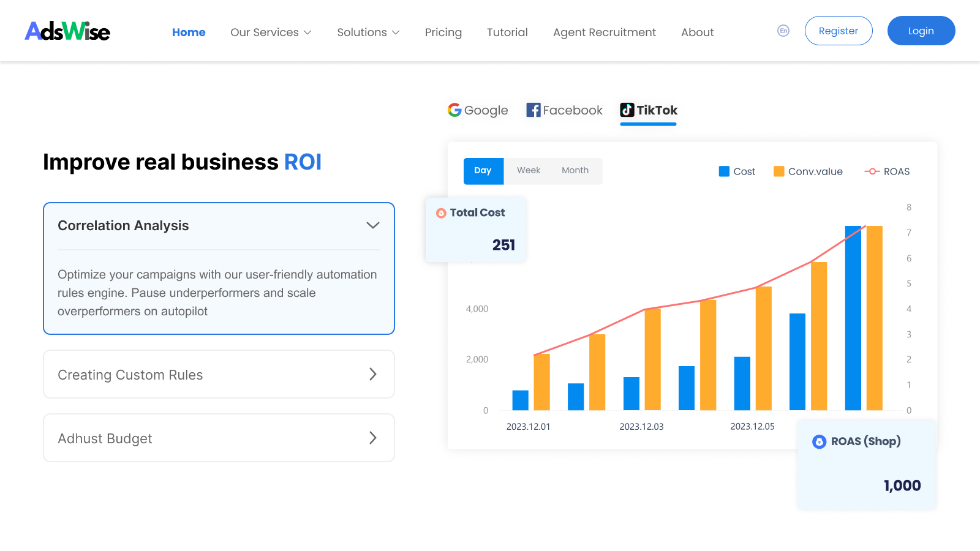Image resolution: width=980 pixels, height=551 pixels.
Task: Switch chart to Month view
Action: (575, 171)
